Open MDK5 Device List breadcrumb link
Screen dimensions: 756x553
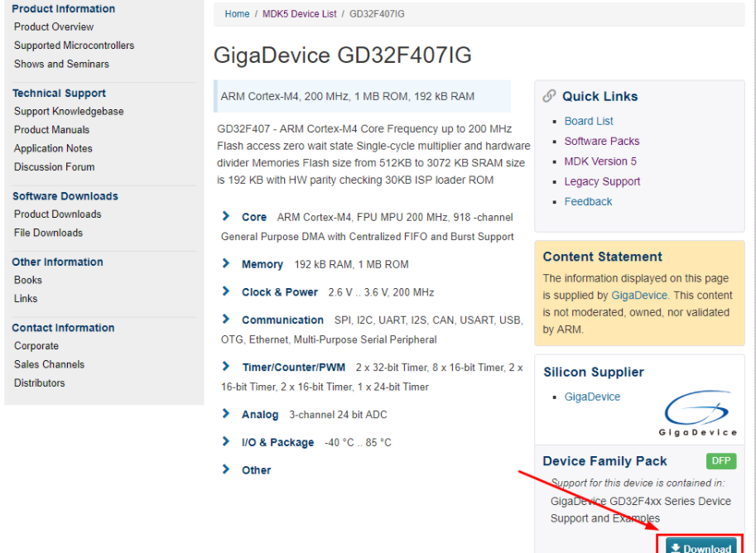click(x=300, y=14)
